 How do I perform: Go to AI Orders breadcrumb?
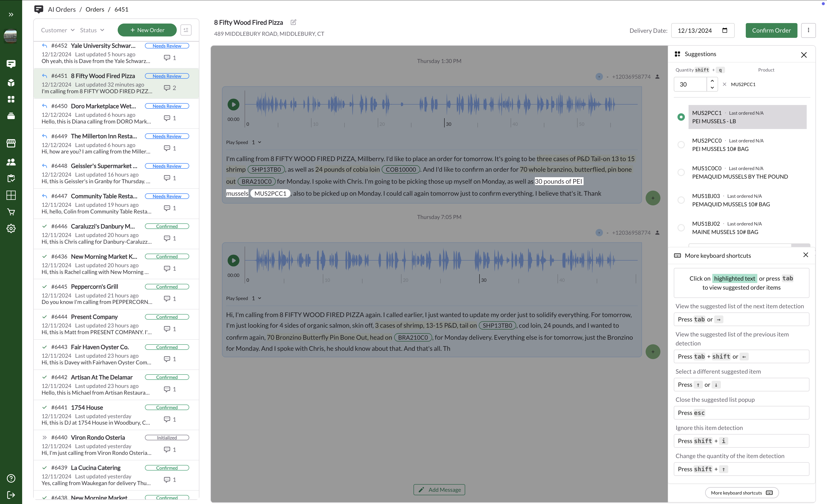pos(62,9)
